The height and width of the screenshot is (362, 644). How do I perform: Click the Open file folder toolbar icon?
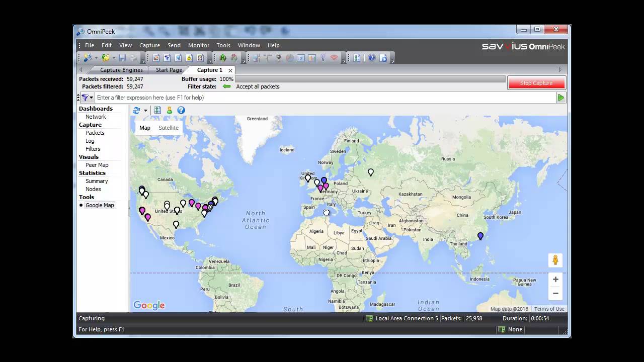coord(106,58)
